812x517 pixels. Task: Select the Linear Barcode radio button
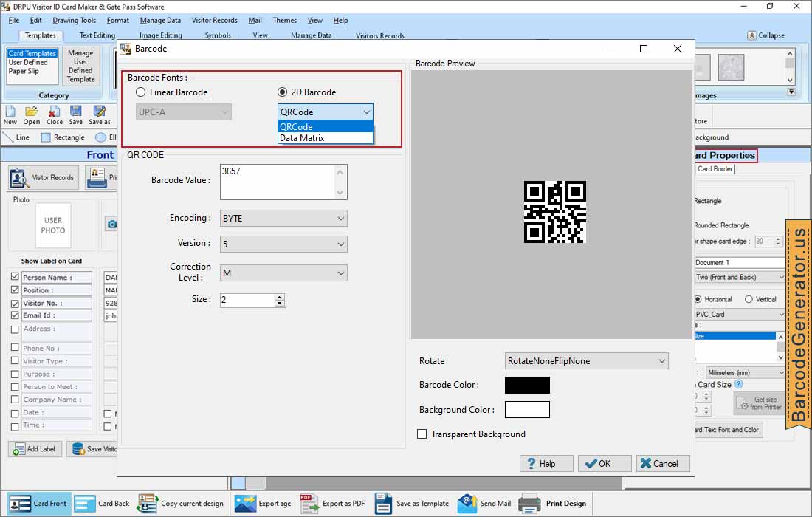tap(140, 92)
